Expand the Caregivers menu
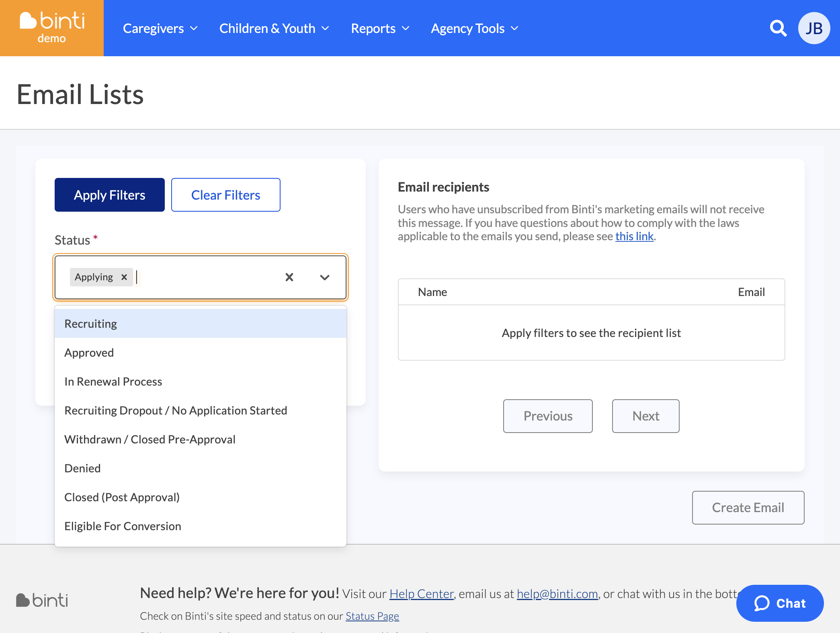840x633 pixels. click(160, 29)
